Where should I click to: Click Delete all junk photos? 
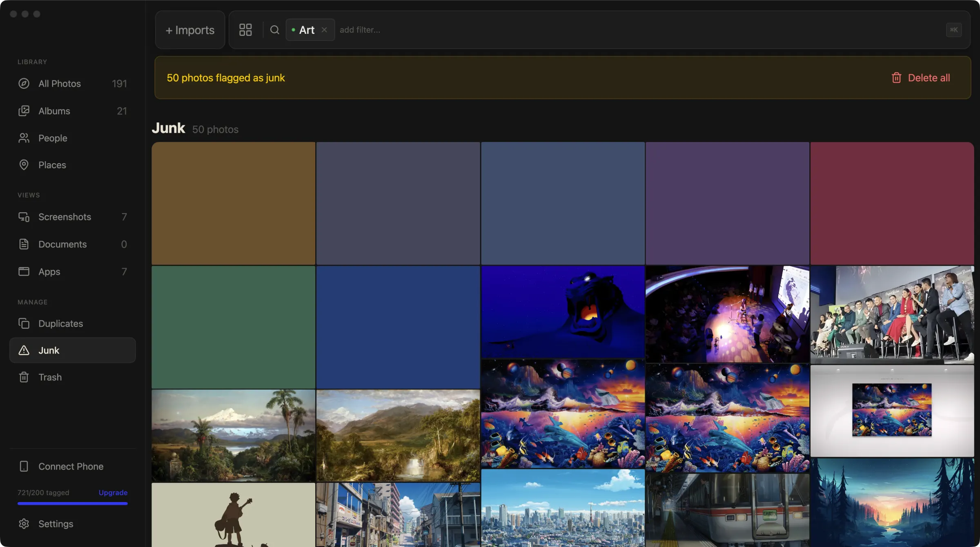point(921,78)
